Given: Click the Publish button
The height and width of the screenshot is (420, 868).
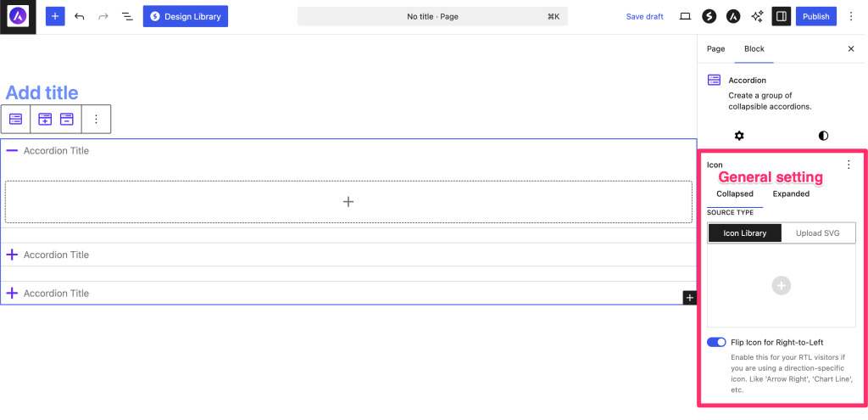Looking at the screenshot, I should coord(815,16).
